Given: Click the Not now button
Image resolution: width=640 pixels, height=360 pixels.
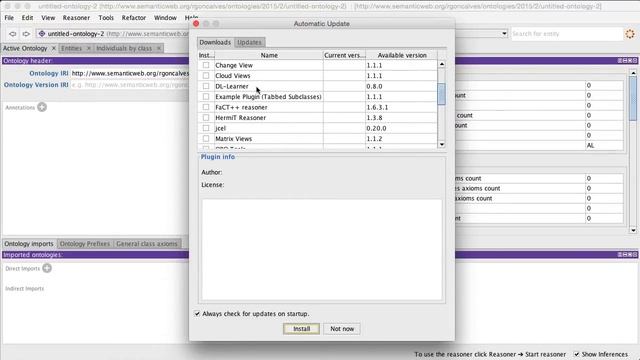Looking at the screenshot, I should tap(342, 329).
